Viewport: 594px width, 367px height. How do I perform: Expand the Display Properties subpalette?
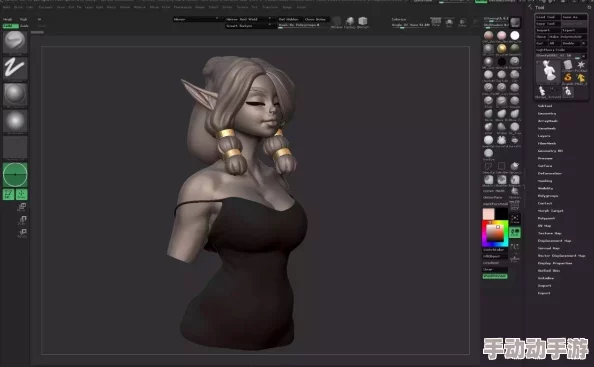coord(555,263)
